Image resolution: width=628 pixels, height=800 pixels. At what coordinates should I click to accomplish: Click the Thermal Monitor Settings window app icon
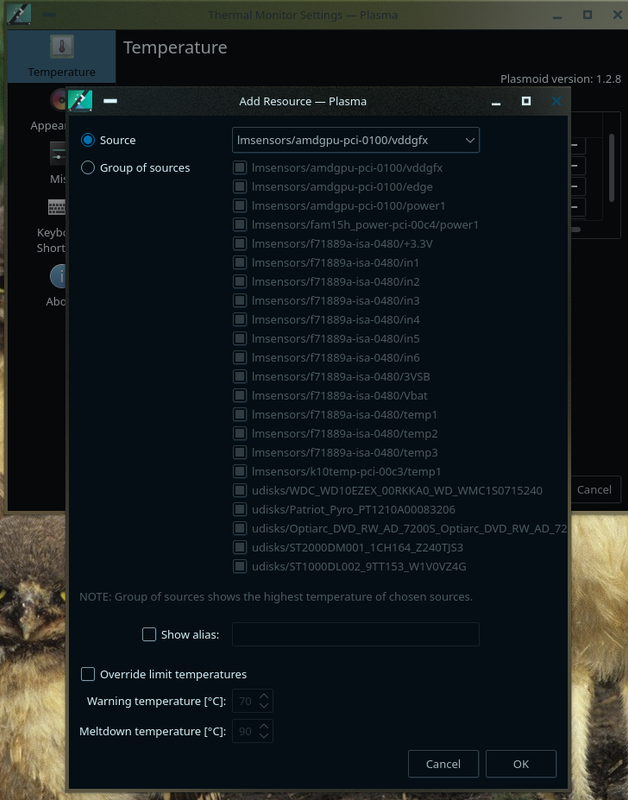click(19, 14)
